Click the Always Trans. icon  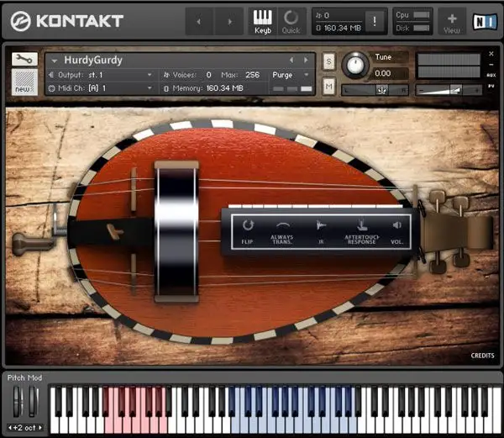click(x=283, y=225)
